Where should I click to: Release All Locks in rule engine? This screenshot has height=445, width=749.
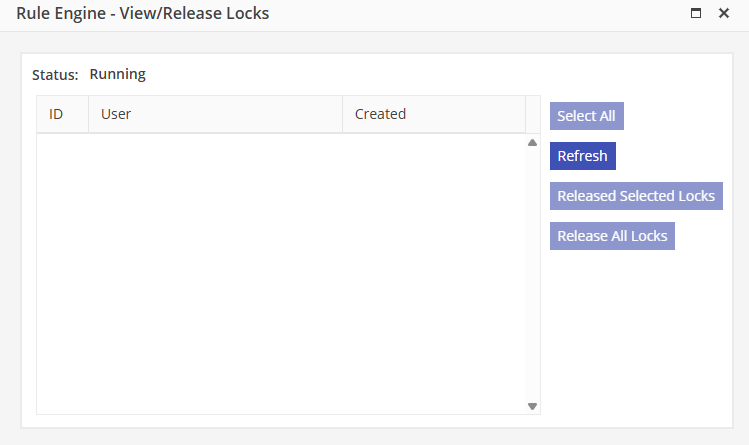click(x=612, y=236)
